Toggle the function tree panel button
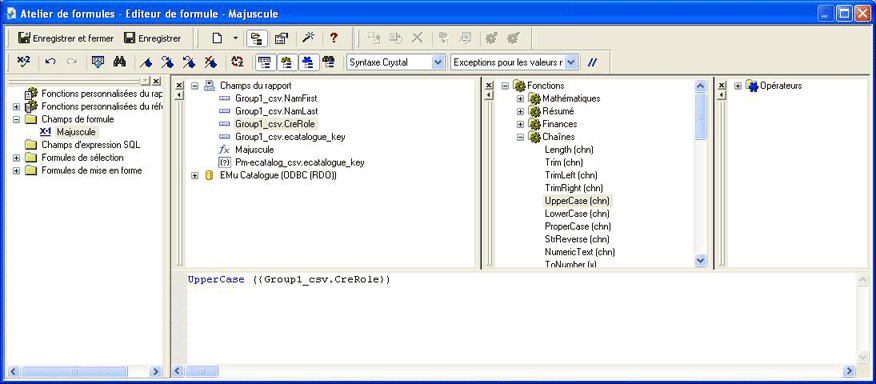Image resolution: width=876 pixels, height=384 pixels. [285, 62]
